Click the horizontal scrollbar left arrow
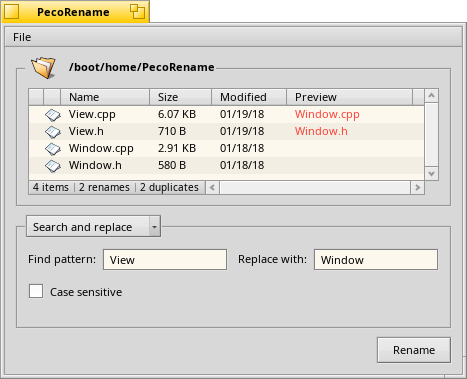 (212, 188)
